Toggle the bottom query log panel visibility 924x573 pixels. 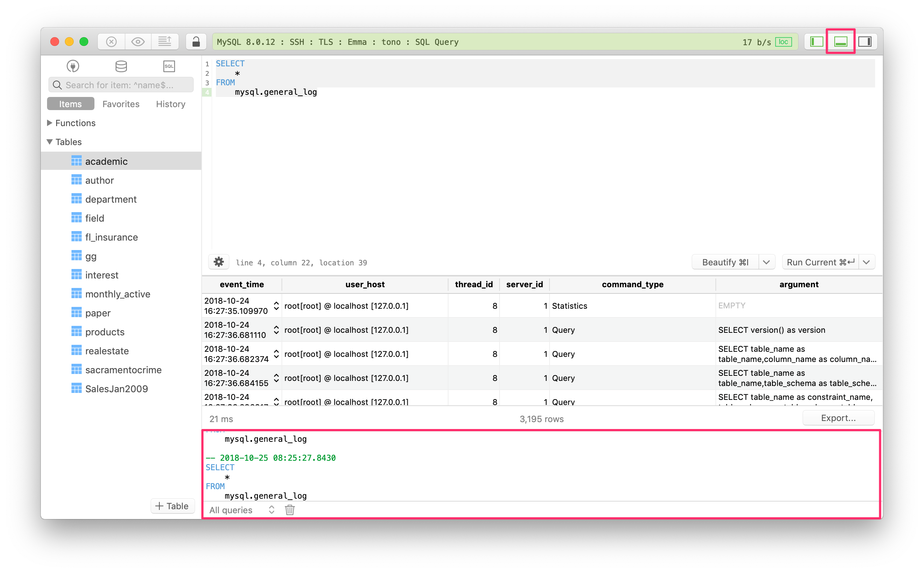pyautogui.click(x=840, y=41)
